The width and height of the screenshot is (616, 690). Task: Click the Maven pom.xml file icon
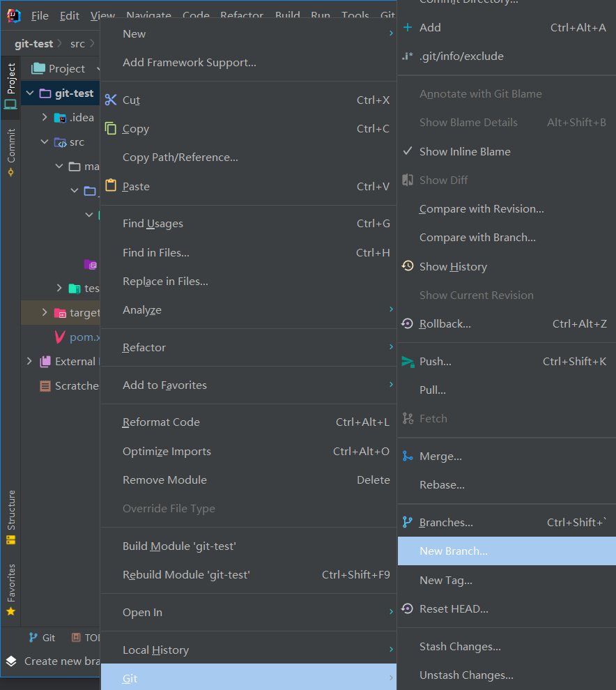[60, 337]
